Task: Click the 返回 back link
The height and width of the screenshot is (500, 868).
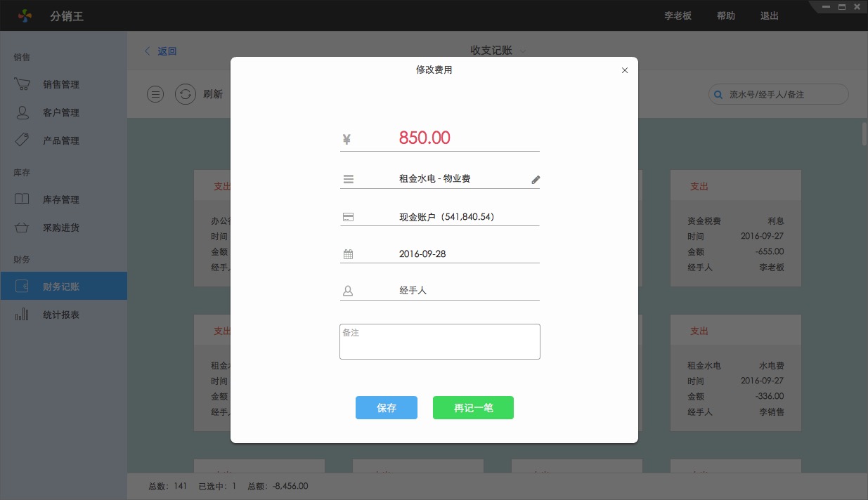Action: click(161, 51)
